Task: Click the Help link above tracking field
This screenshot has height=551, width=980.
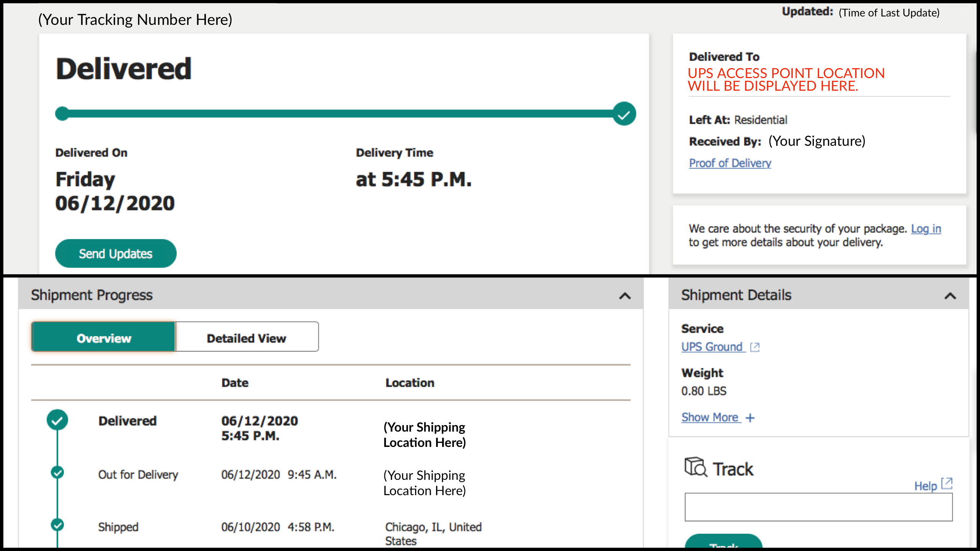Action: pyautogui.click(x=925, y=486)
